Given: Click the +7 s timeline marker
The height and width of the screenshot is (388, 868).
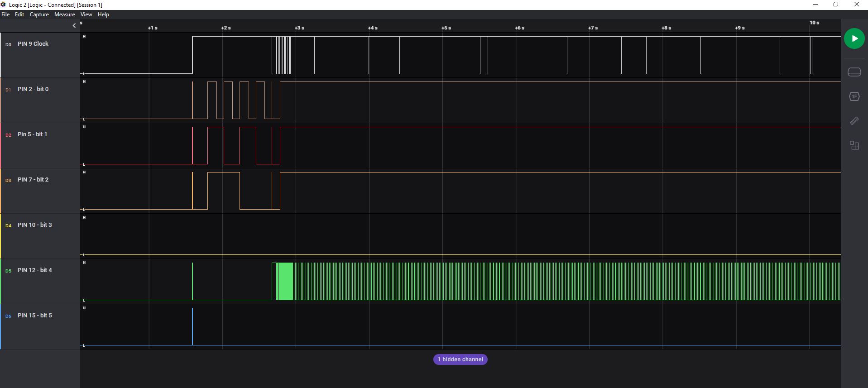Looking at the screenshot, I should point(593,28).
